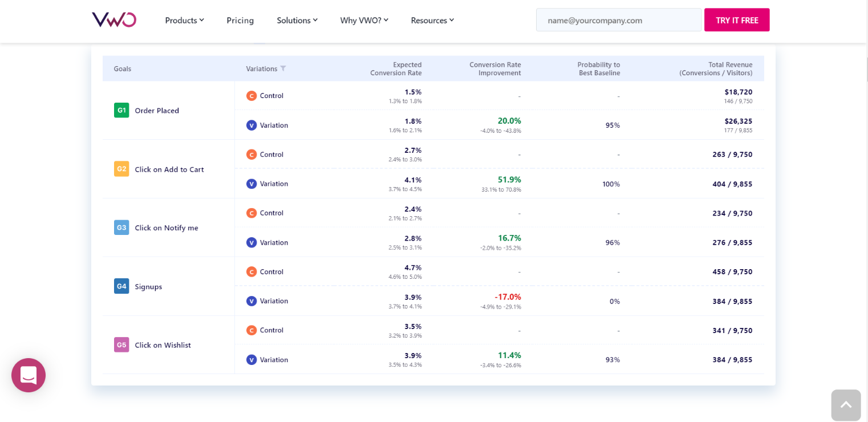The width and height of the screenshot is (868, 422).
Task: Click the Control icon in the Signups row
Action: click(x=252, y=271)
